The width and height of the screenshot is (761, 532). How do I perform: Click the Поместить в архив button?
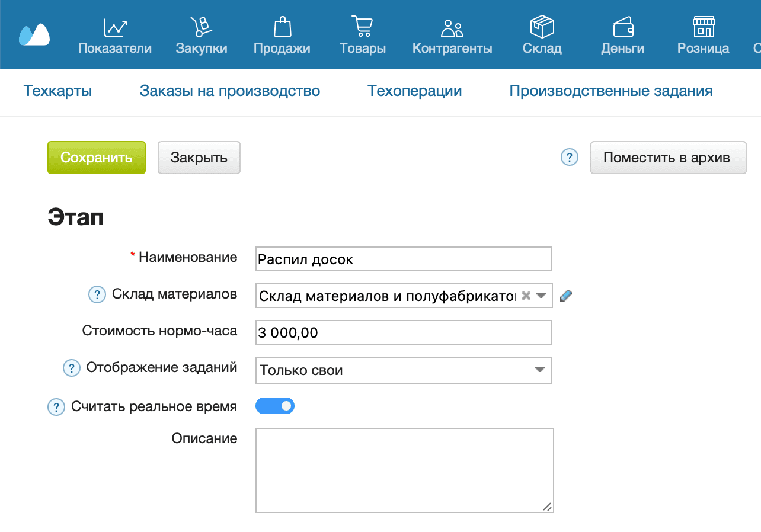(668, 158)
